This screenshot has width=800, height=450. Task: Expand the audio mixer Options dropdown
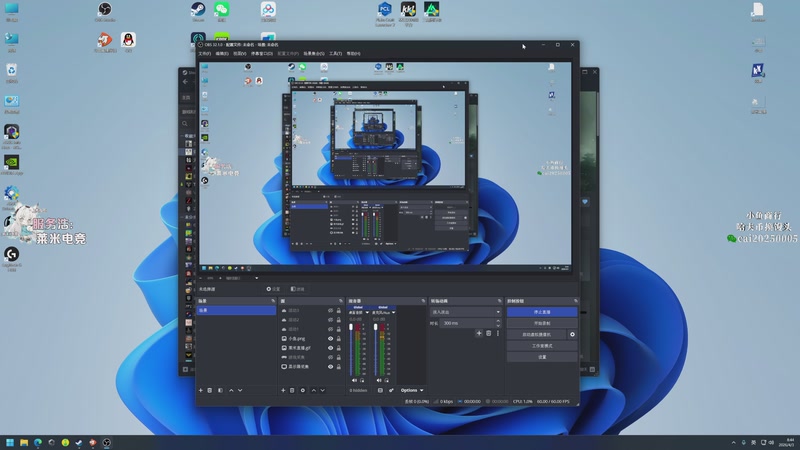click(411, 390)
